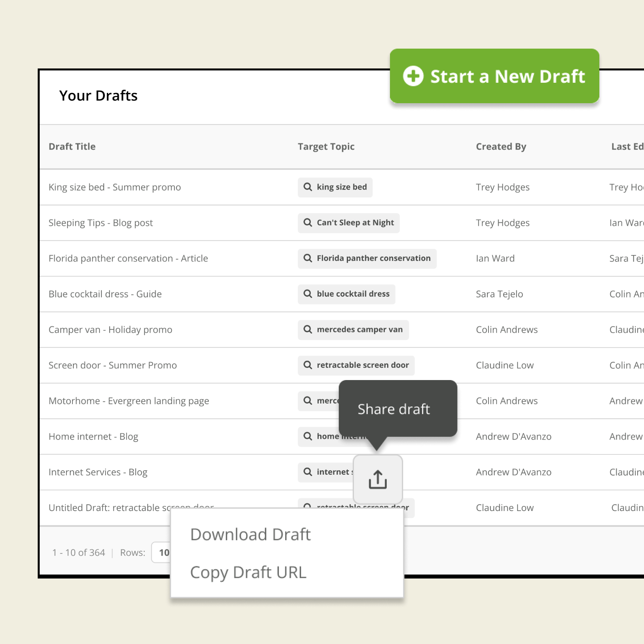
Task: Sort by the Draft Title column header
Action: 72,147
